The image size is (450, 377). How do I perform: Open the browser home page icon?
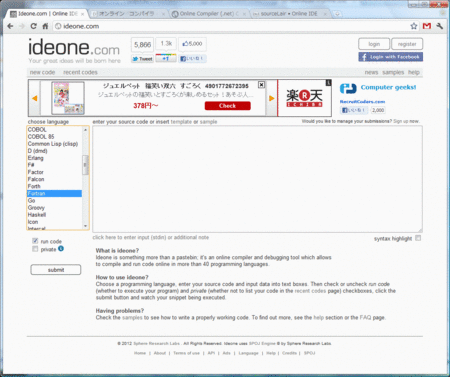coord(45,26)
